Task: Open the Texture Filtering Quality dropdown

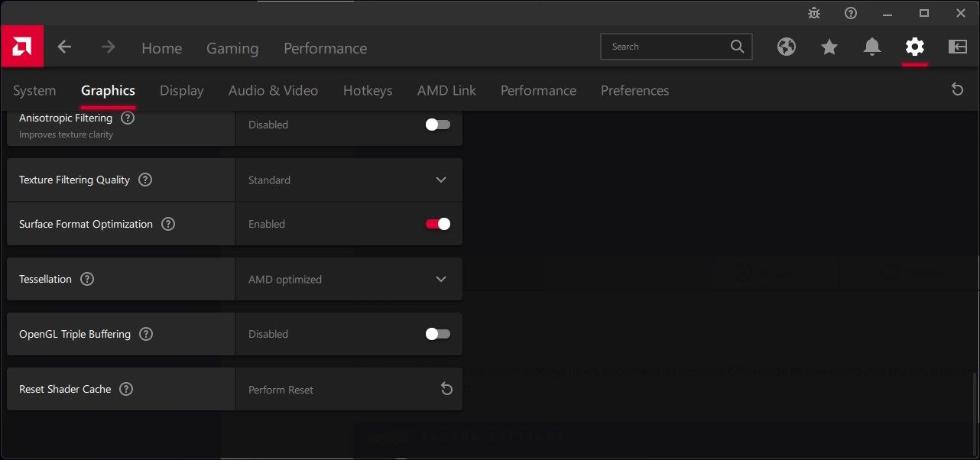Action: pyautogui.click(x=440, y=180)
